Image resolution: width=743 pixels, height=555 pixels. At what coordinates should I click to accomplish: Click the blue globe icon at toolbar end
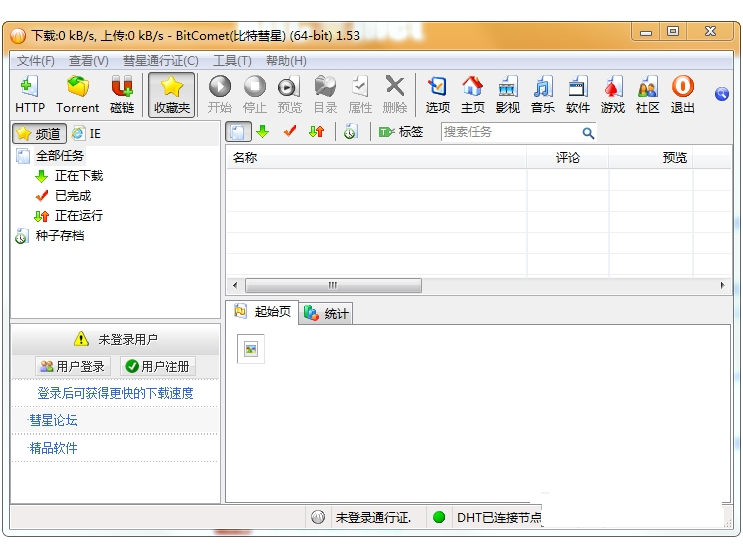722,94
